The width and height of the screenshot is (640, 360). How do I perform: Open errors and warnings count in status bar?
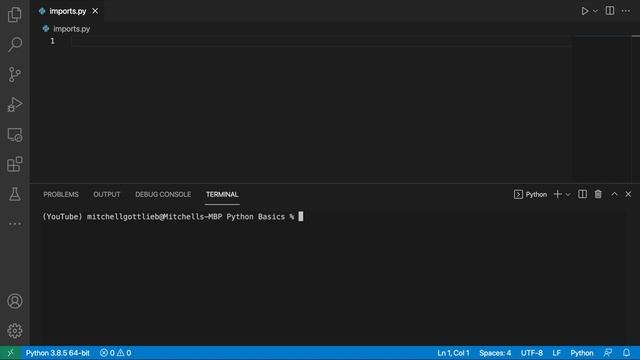116,353
